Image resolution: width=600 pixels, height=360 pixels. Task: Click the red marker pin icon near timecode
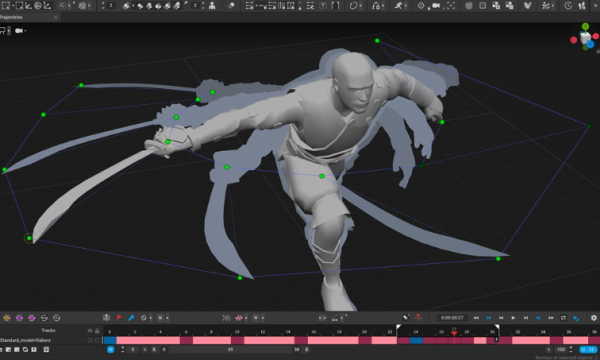pos(418,318)
